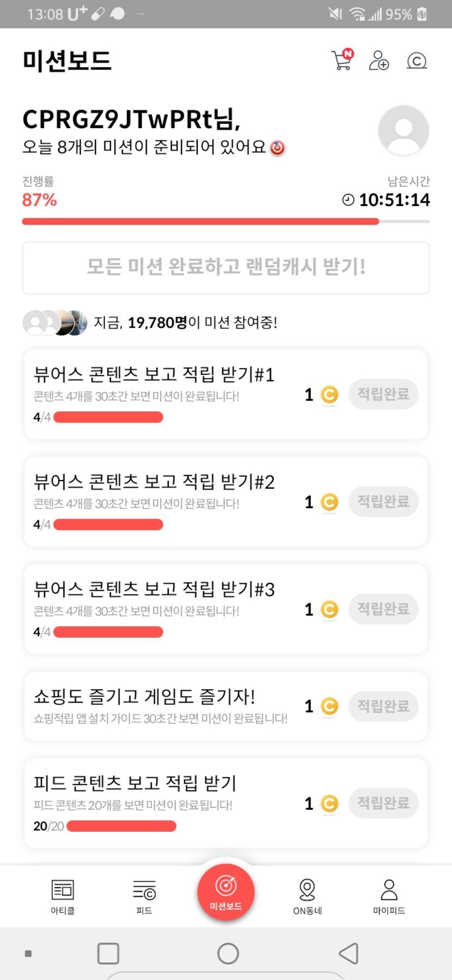Tap the participant avatars group
The width and height of the screenshot is (452, 980).
point(55,323)
